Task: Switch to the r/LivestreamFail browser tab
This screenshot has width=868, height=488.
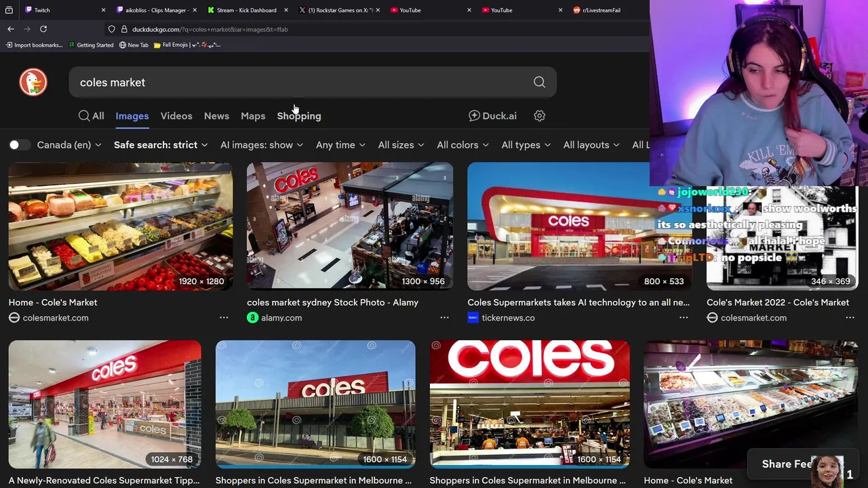Action: pyautogui.click(x=602, y=10)
